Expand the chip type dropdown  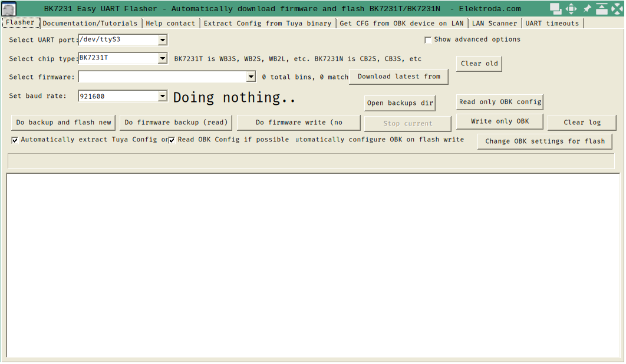pos(163,58)
